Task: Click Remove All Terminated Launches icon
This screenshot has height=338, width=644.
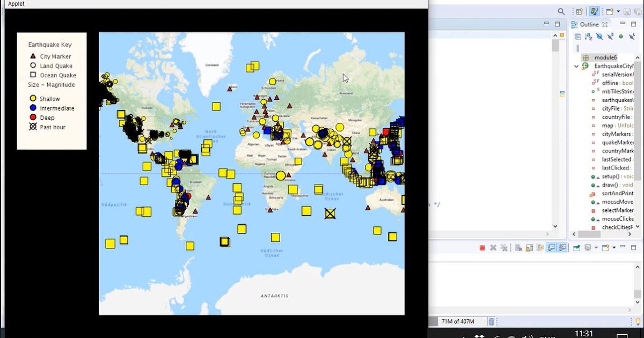Action: pos(504,248)
